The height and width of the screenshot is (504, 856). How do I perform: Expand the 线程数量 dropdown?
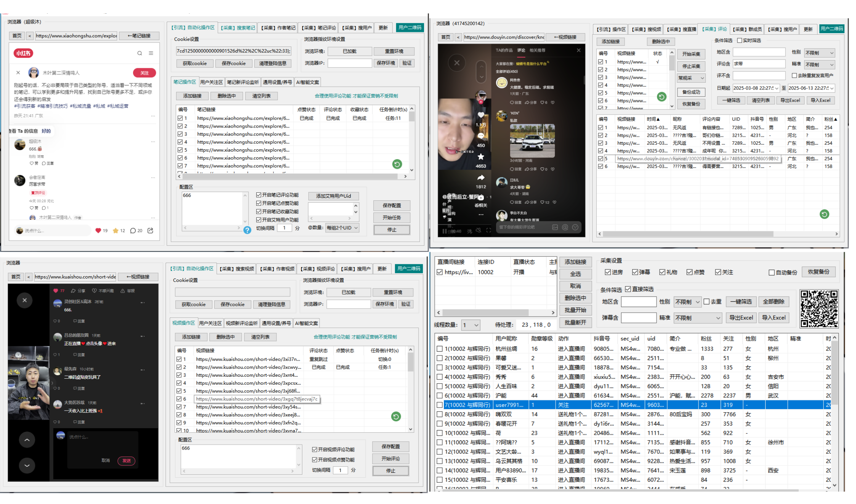coord(470,325)
